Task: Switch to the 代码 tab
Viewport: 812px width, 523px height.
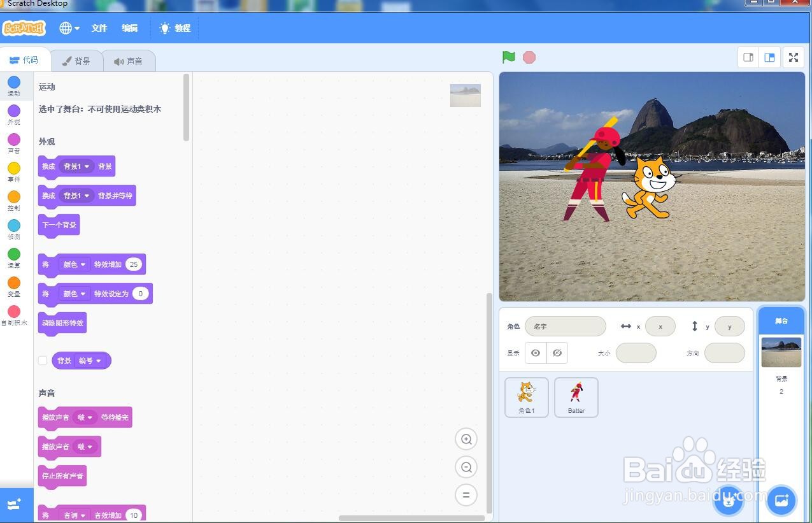Action: 24,60
